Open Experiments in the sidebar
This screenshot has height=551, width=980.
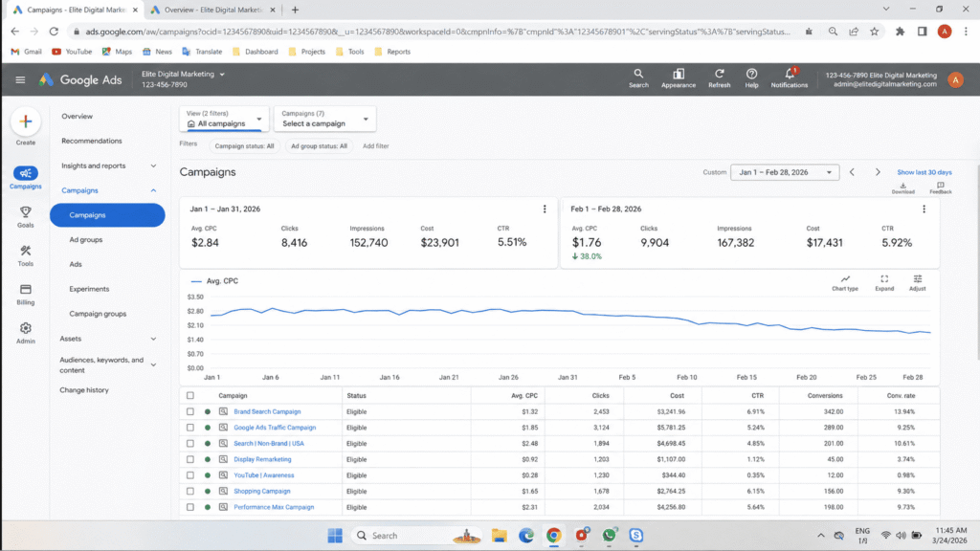(x=89, y=289)
